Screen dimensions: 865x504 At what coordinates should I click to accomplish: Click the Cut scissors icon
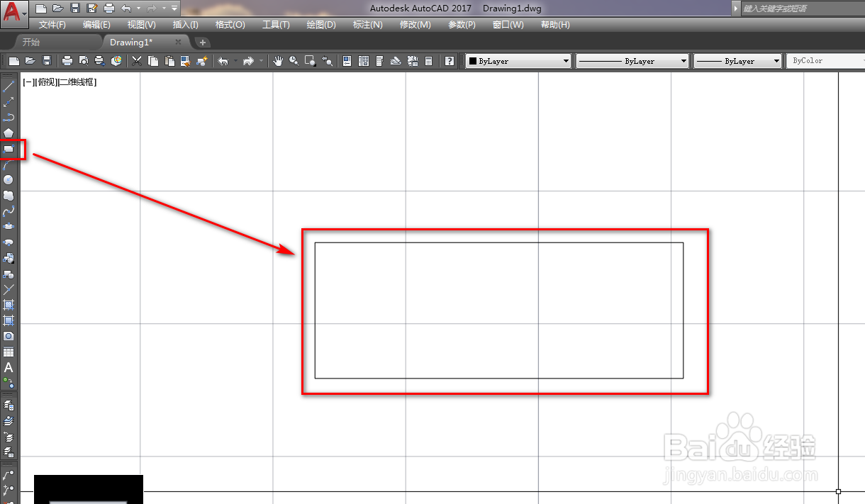137,61
